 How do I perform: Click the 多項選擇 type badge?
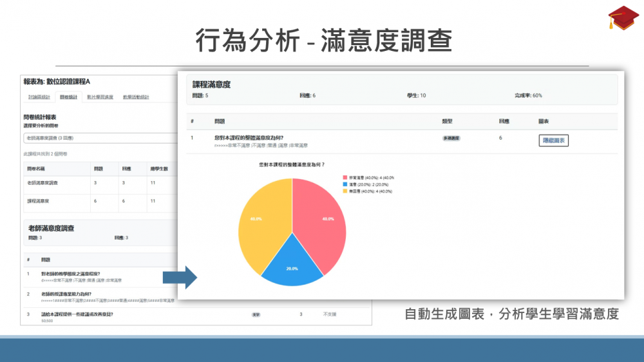[x=451, y=138]
